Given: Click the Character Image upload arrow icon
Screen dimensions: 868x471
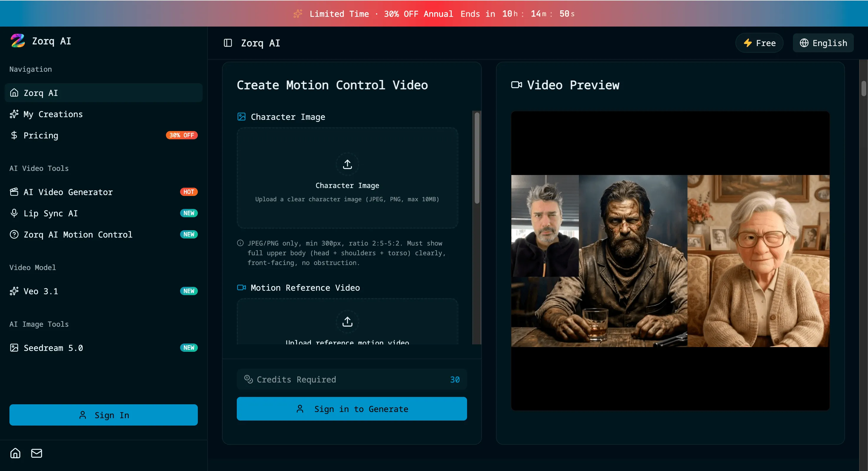Looking at the screenshot, I should click(347, 164).
